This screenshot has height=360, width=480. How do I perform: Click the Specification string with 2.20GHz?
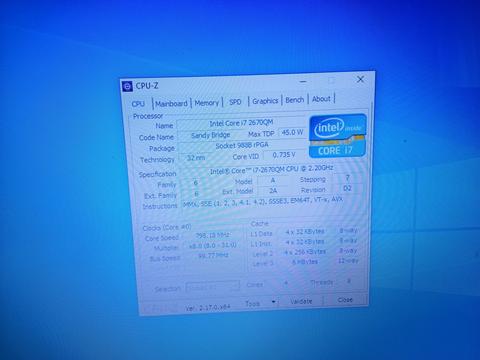(x=271, y=170)
